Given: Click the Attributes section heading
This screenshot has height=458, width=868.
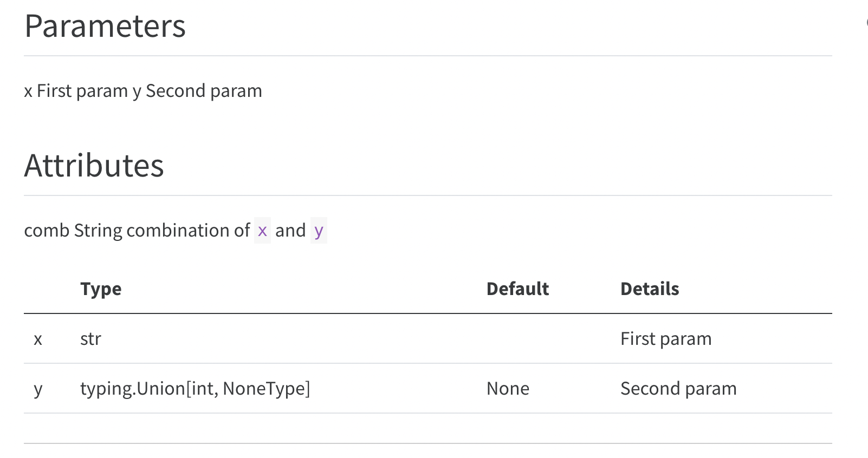Looking at the screenshot, I should tap(94, 165).
